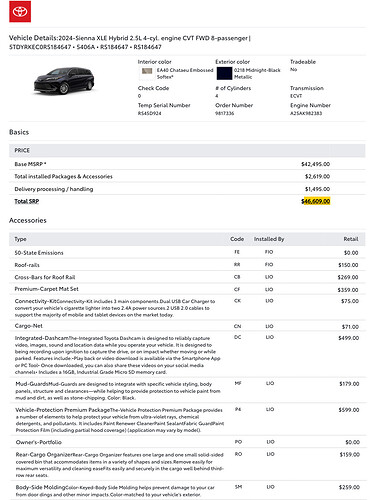Click the Code column header

tap(237, 239)
